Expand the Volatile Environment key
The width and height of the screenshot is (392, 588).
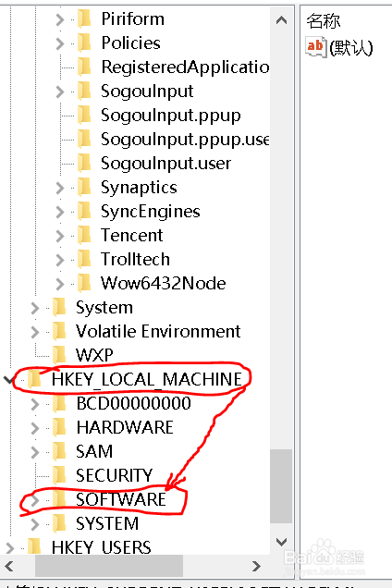(x=34, y=332)
